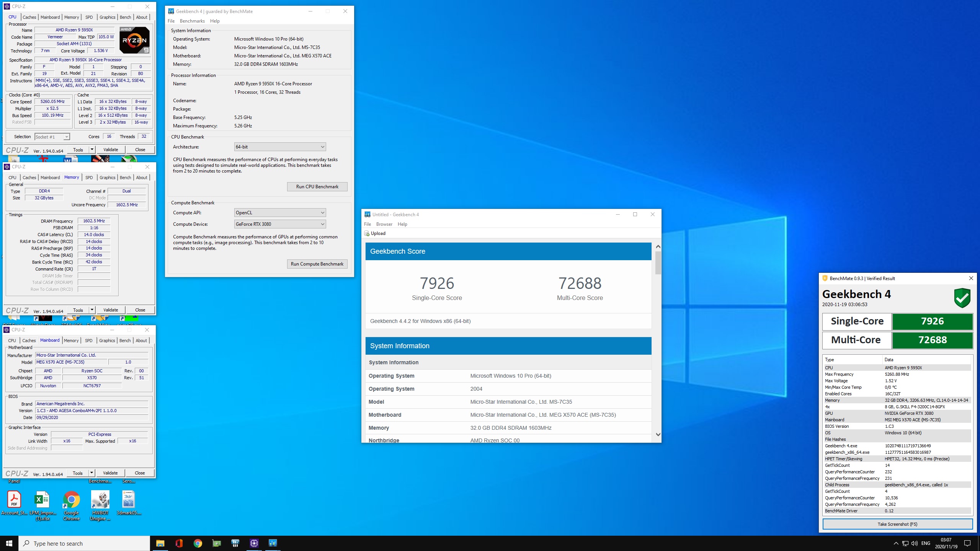Open the Socket #1 selection dropdown

point(52,137)
